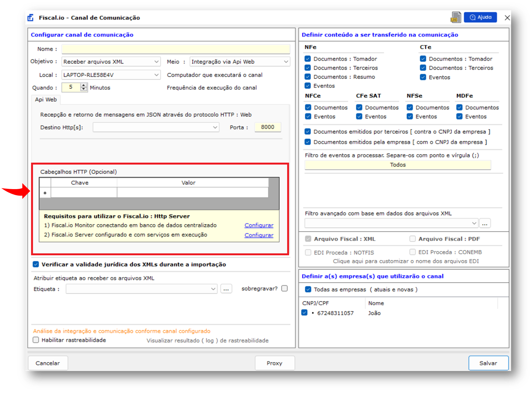The height and width of the screenshot is (393, 532).
Task: Toggle Documentos emitidos pela empresa checkbox
Action: (308, 142)
